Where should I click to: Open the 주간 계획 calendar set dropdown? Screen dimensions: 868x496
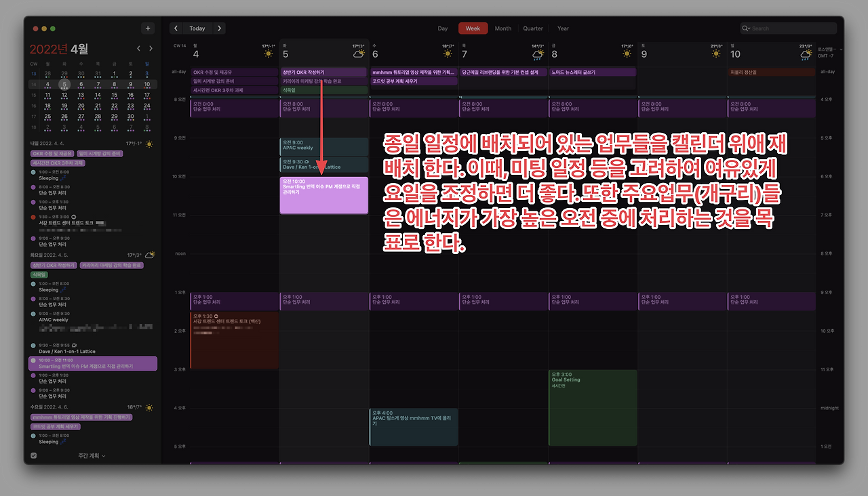click(x=92, y=456)
